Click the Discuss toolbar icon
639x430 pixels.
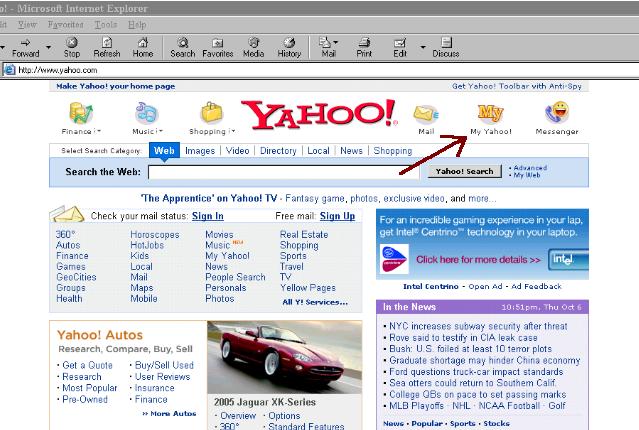446,43
